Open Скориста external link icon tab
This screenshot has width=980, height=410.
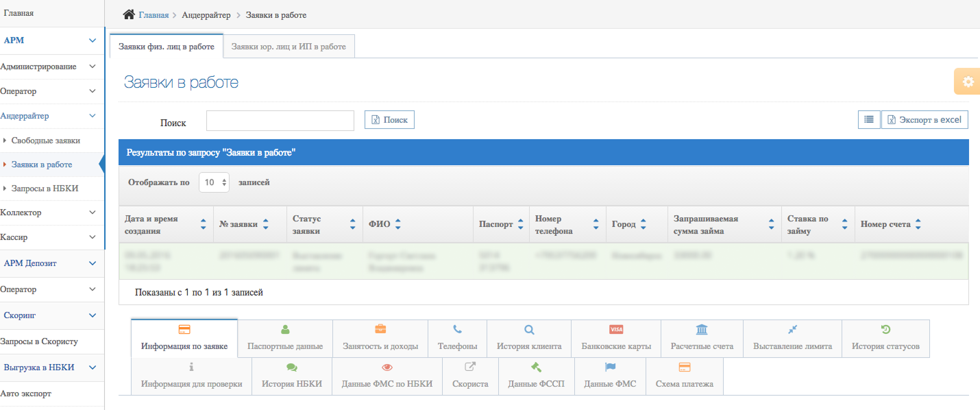[470, 376]
